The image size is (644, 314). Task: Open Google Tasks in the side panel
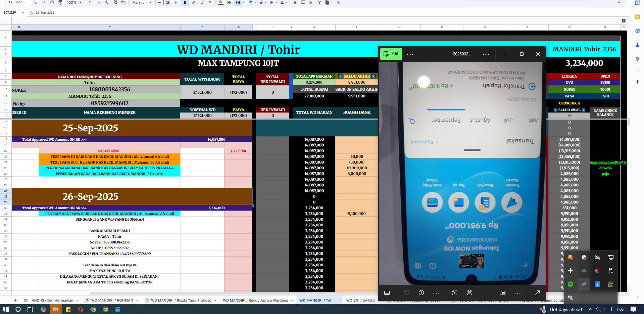point(637,31)
